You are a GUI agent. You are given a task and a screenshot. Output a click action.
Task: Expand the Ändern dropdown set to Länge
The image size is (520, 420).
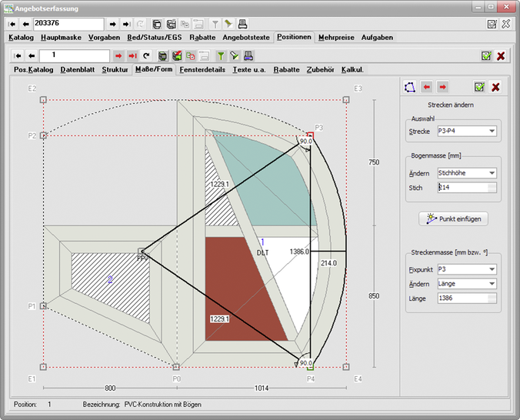466,284
